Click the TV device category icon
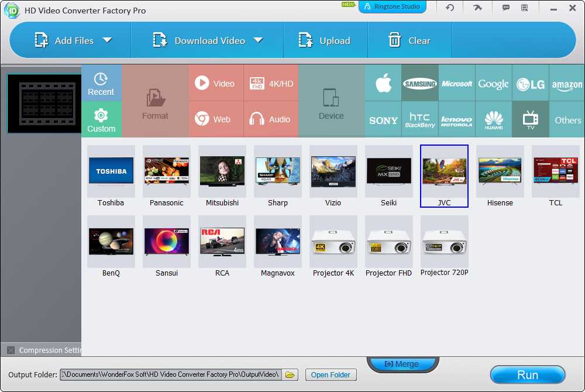 tap(531, 120)
